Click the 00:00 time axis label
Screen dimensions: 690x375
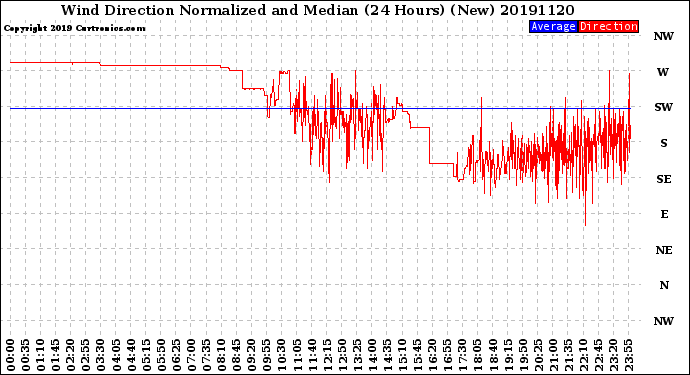(x=10, y=355)
